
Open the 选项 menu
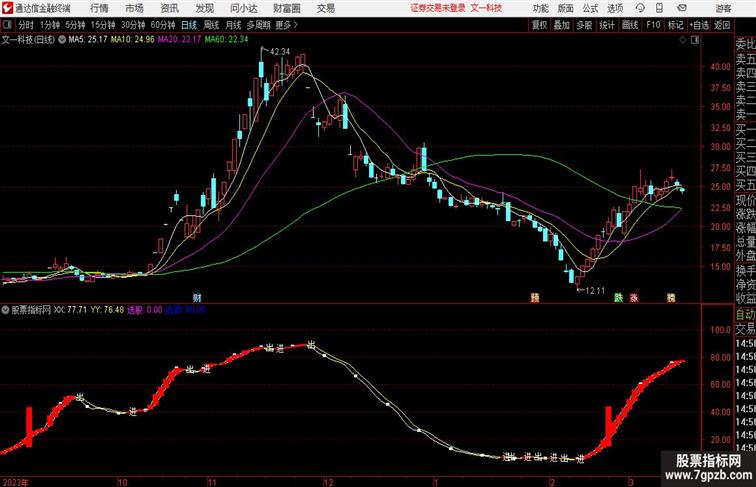[615, 8]
